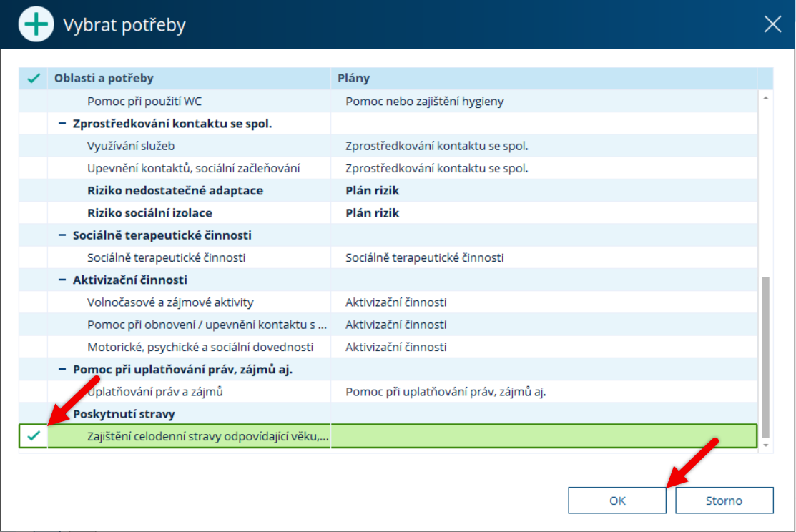Toggle the select-all checkmark in the header
The image size is (796, 532).
point(34,78)
